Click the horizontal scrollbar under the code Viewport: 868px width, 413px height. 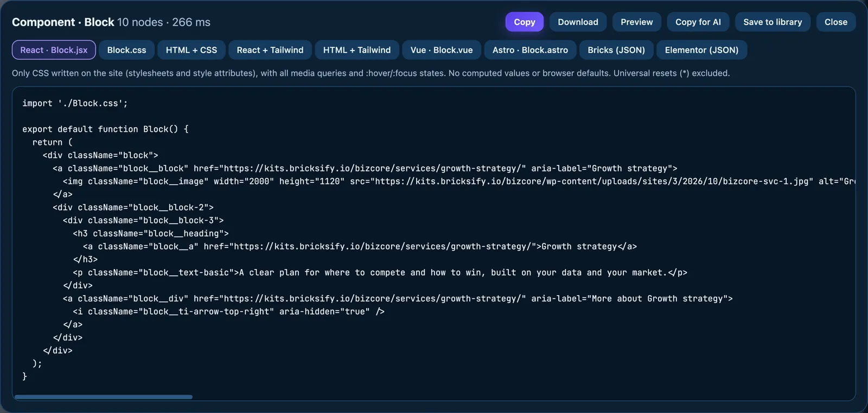tap(104, 397)
